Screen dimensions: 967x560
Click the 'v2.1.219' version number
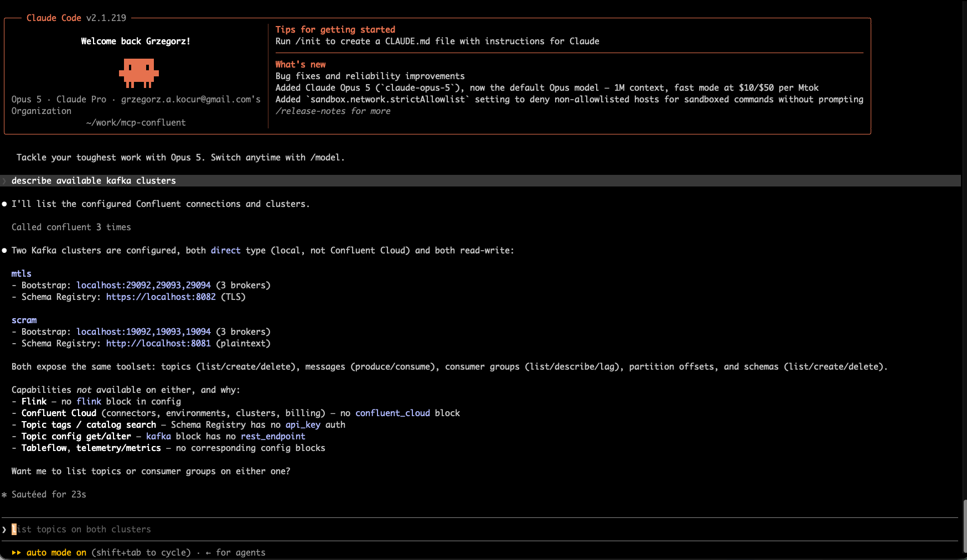click(x=106, y=18)
